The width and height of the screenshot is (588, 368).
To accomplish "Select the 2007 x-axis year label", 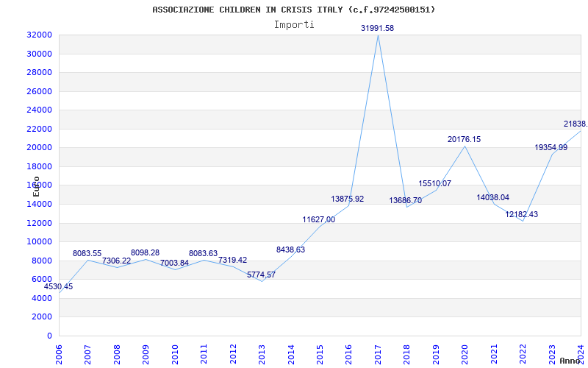I will pos(87,355).
